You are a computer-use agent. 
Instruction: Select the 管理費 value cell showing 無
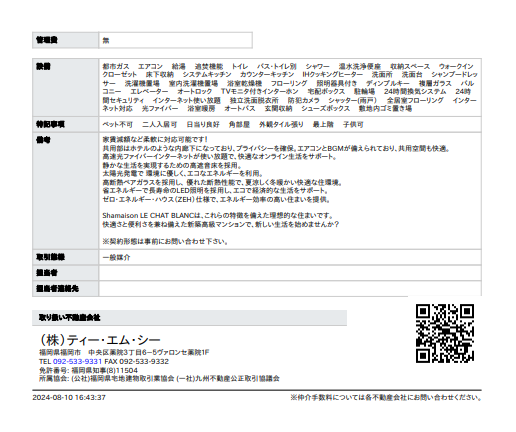pyautogui.click(x=175, y=40)
